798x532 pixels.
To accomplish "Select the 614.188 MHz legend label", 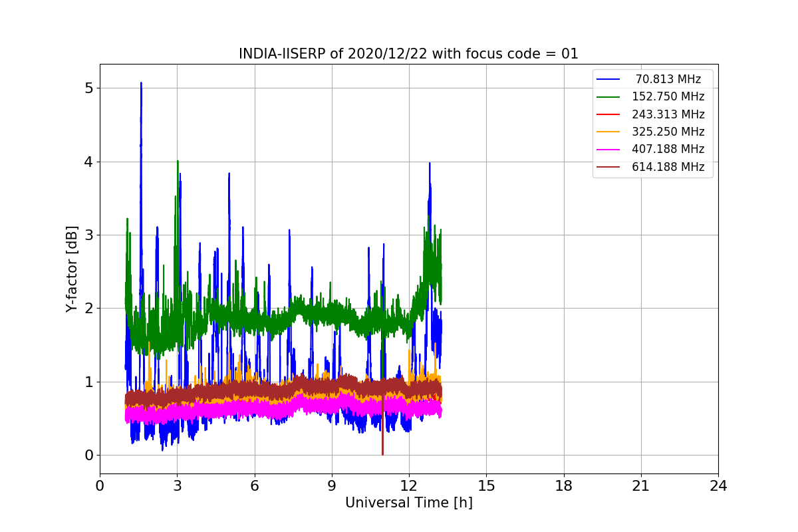I will point(668,167).
